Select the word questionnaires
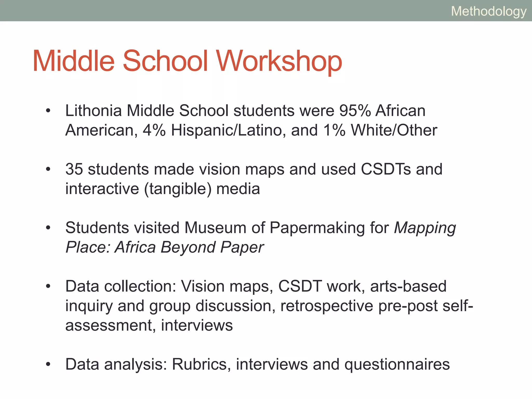 pyautogui.click(x=397, y=364)
